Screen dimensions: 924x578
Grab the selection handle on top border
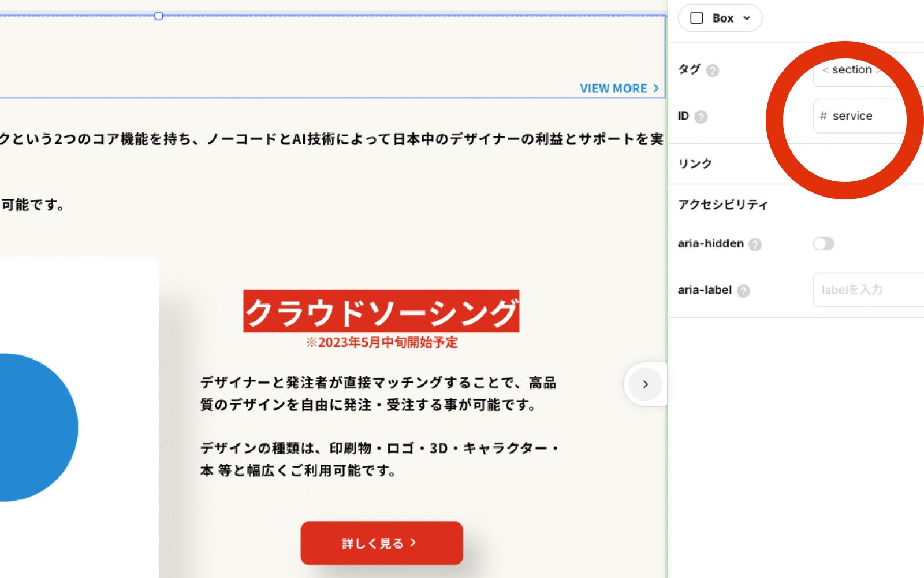[x=159, y=16]
